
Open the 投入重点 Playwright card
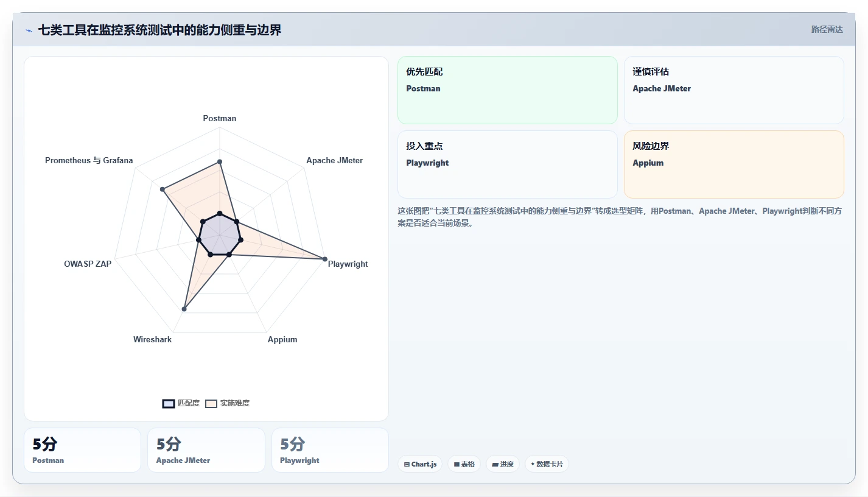pyautogui.click(x=508, y=164)
